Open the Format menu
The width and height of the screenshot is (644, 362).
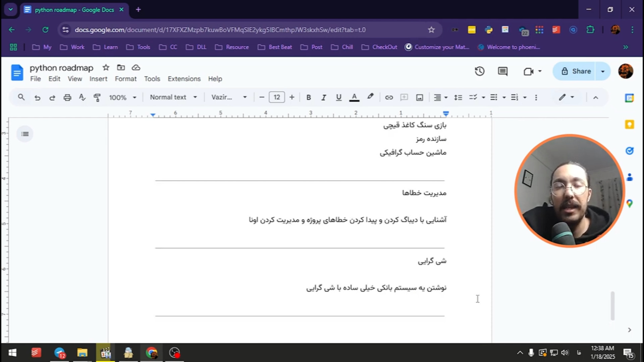point(125,79)
